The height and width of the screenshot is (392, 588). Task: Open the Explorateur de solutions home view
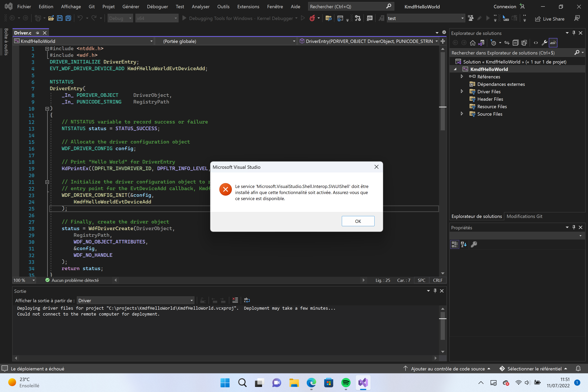click(x=473, y=43)
